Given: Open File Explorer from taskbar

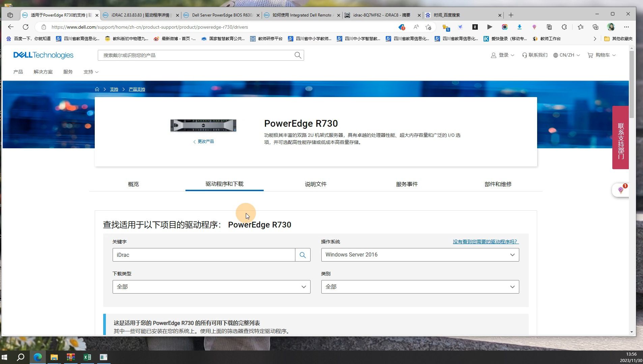Looking at the screenshot, I should 54,357.
